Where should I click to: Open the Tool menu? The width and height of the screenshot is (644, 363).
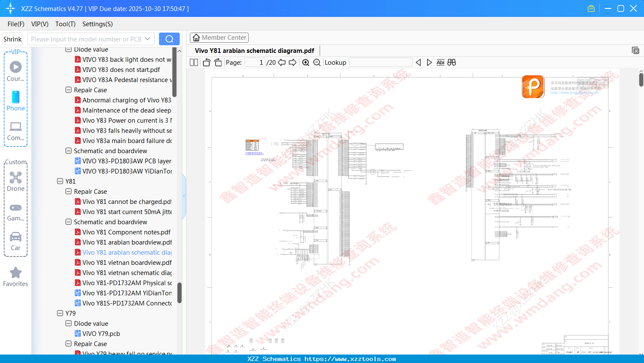pyautogui.click(x=65, y=24)
